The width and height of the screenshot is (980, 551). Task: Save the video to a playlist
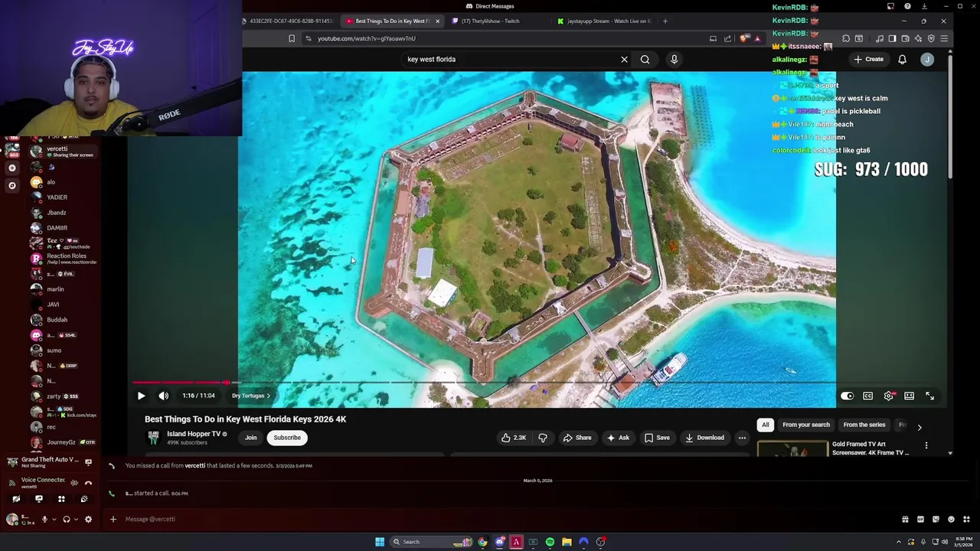(x=657, y=438)
